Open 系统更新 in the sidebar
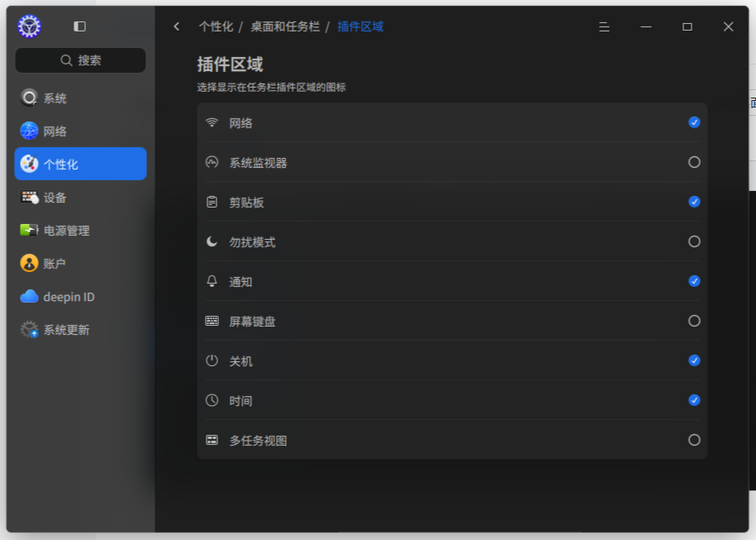The height and width of the screenshot is (540, 756). point(80,330)
